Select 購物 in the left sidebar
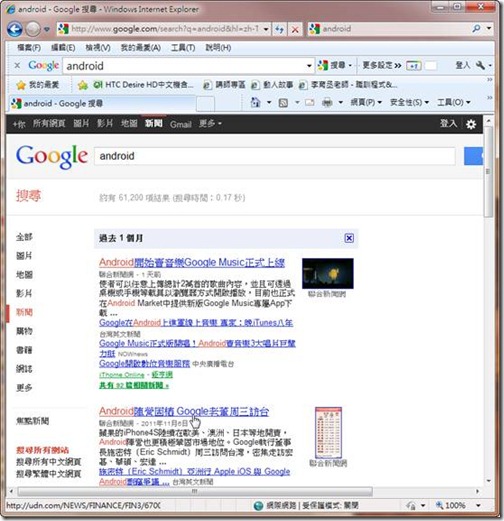Screen dimensions: 504x521 point(24,331)
